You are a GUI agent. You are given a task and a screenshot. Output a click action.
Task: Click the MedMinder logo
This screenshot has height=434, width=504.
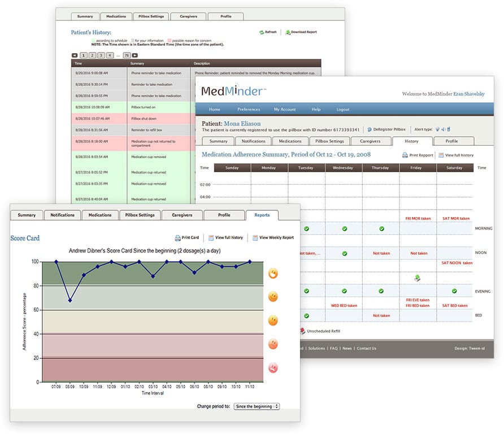pos(234,90)
